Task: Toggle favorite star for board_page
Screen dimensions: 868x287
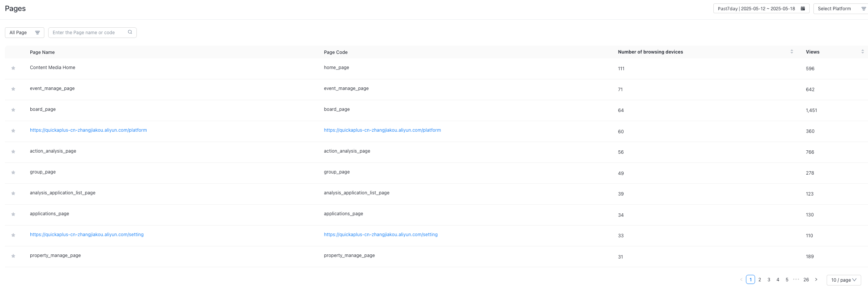Action: [13, 110]
